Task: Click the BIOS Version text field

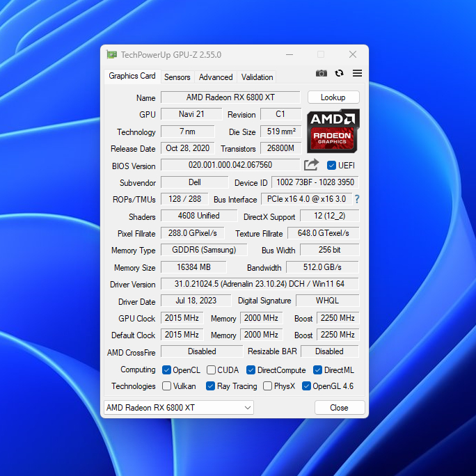Action: 230,165
